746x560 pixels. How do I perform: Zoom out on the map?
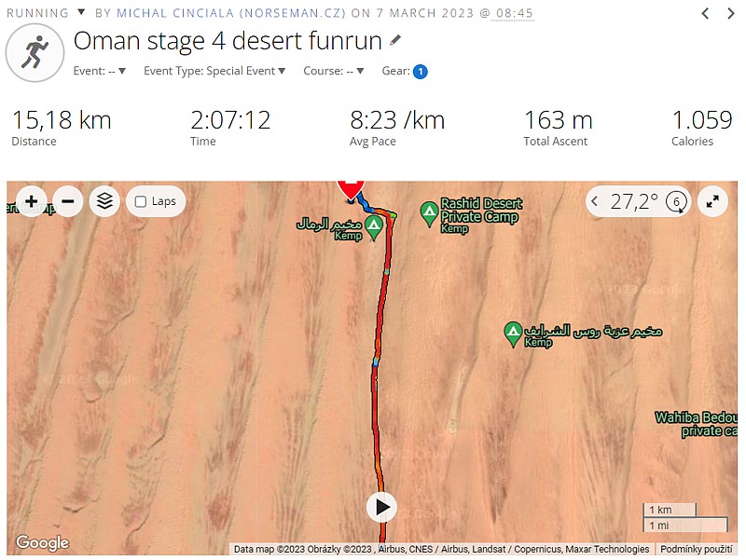click(68, 201)
